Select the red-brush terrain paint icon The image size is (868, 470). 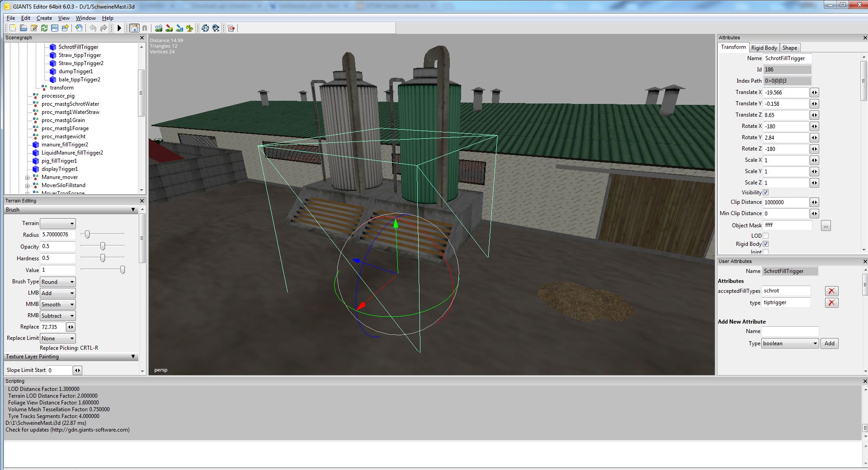[x=169, y=28]
